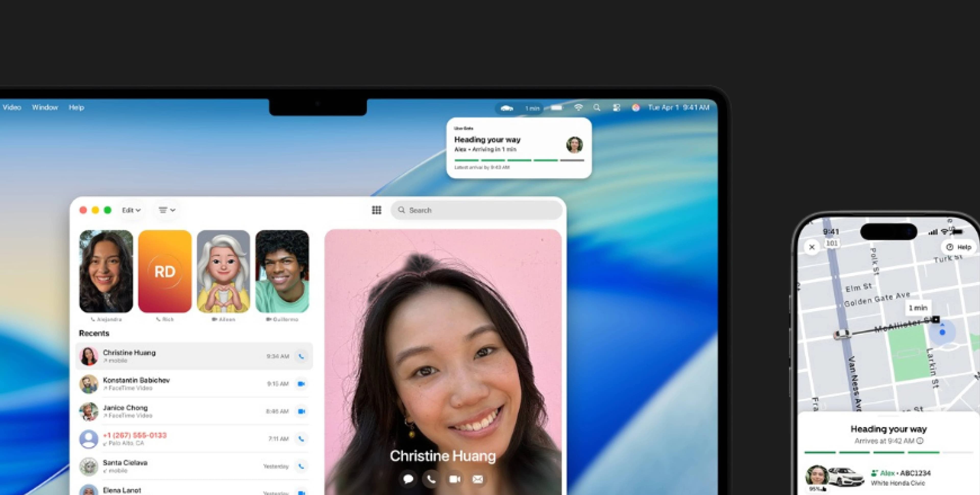Screen dimensions: 980x495
Task: Select the Konstantin Babichev recents row
Action: pos(194,384)
